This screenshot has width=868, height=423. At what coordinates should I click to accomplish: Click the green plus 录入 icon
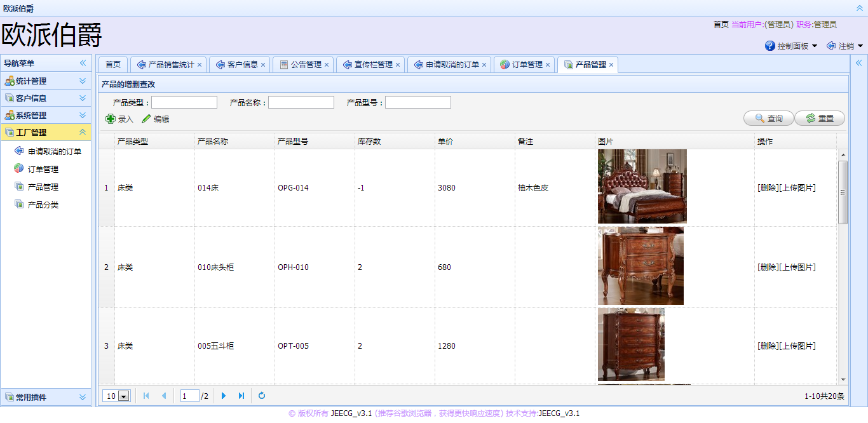click(x=111, y=119)
